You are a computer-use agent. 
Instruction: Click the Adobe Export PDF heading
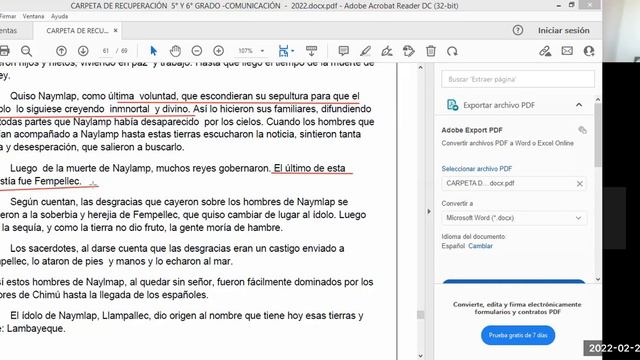pos(472,130)
